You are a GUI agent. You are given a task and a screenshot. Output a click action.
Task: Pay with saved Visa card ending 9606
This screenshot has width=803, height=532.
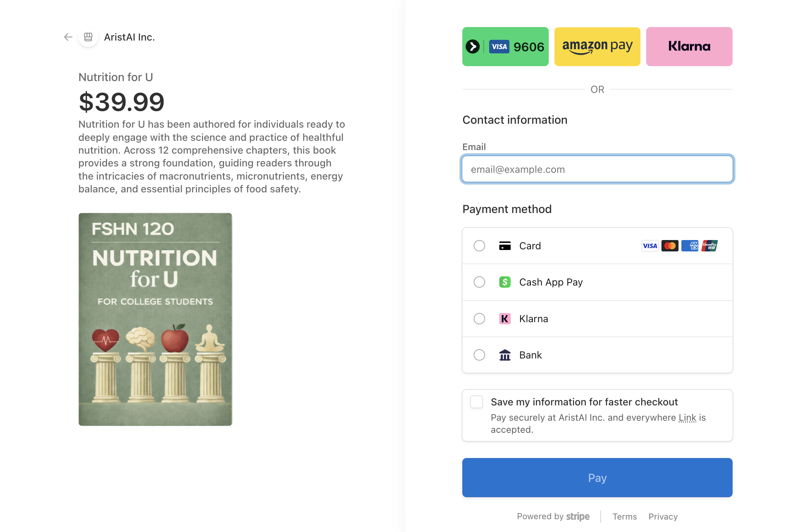(x=505, y=46)
